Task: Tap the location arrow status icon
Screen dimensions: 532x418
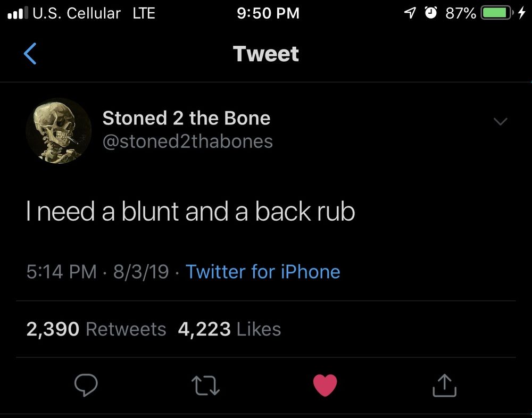Action: coord(410,13)
